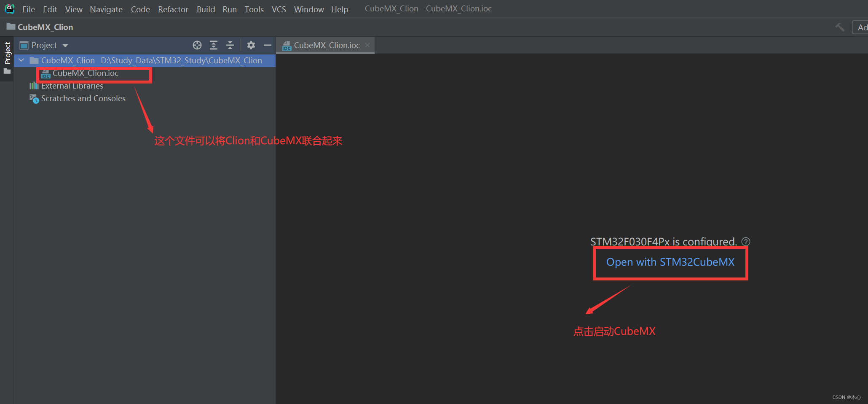The height and width of the screenshot is (404, 868).
Task: Click the folder icon under Project sidebar tab
Action: 7,72
